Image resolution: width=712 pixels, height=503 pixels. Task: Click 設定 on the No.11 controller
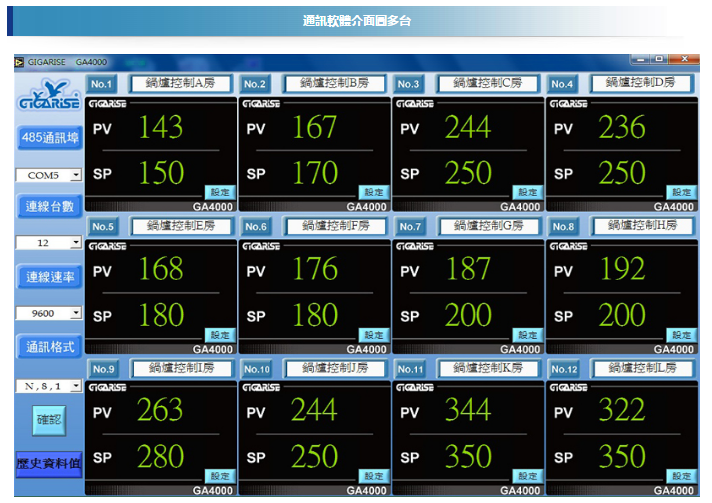click(x=528, y=476)
